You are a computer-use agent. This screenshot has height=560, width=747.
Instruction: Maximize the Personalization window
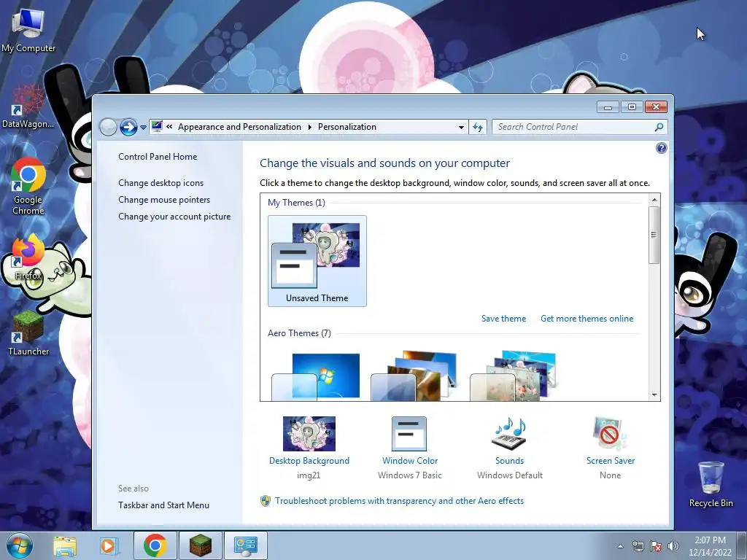632,107
